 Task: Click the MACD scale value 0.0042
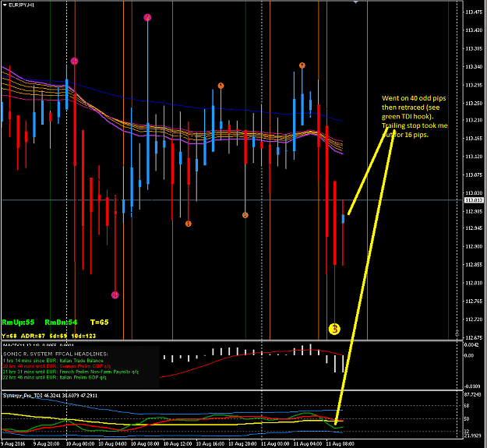[473, 345]
